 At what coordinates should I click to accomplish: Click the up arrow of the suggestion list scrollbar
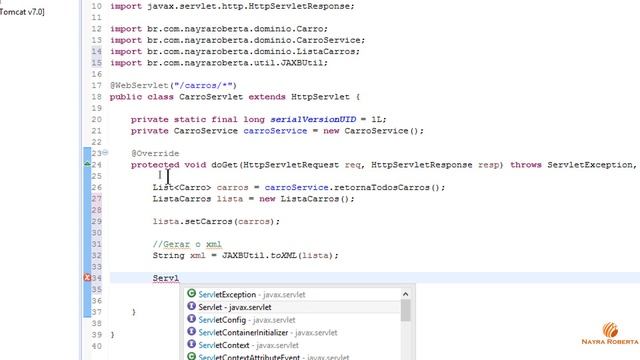[x=405, y=294]
